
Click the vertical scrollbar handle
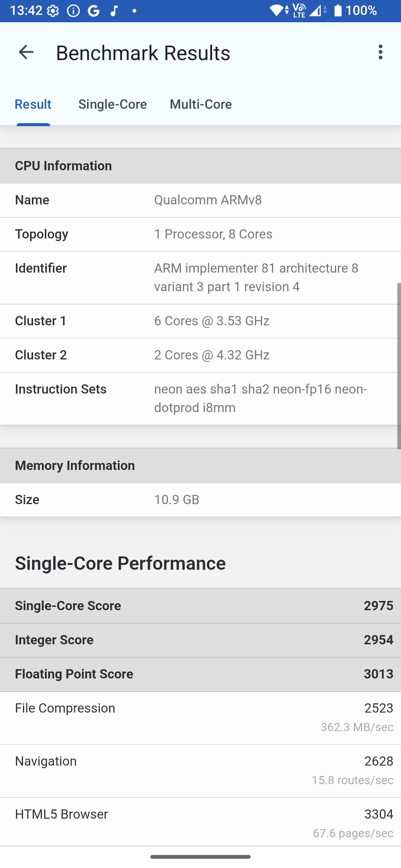(399, 366)
